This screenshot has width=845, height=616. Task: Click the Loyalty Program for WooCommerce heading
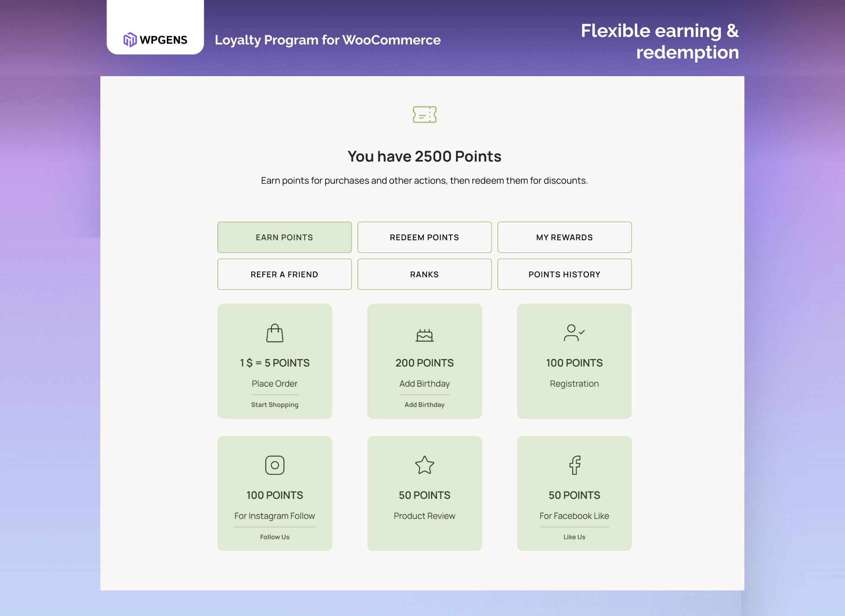click(327, 40)
